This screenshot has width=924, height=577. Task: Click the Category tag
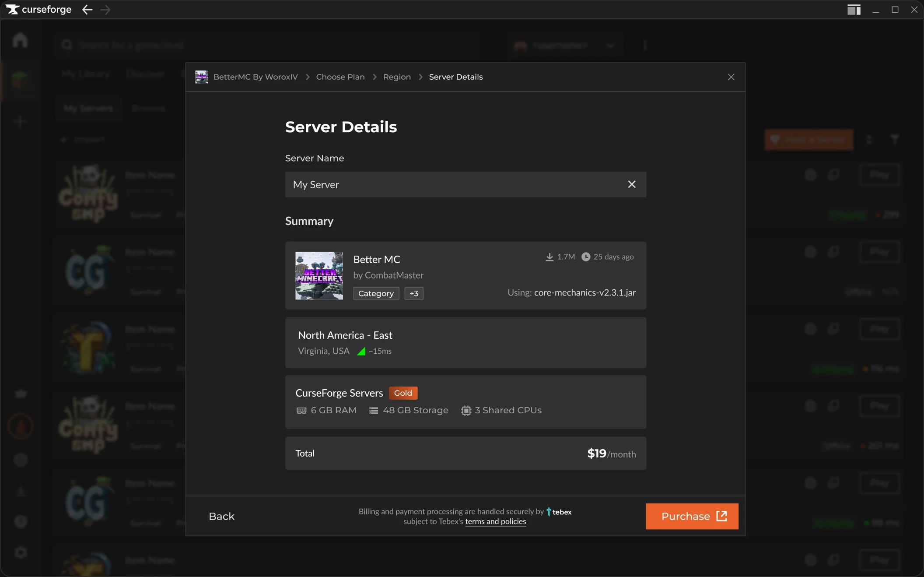click(x=376, y=293)
